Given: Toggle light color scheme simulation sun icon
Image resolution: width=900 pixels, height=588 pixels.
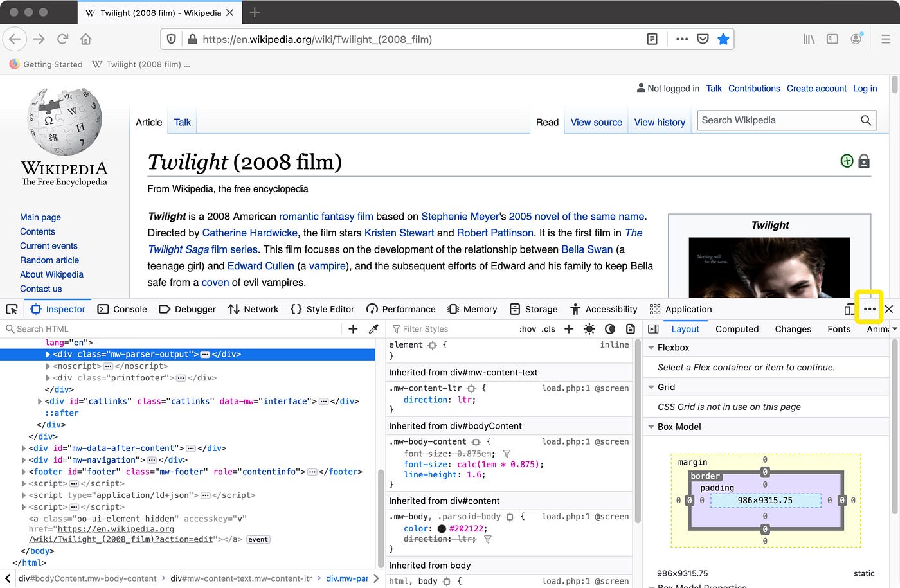Looking at the screenshot, I should [x=589, y=329].
